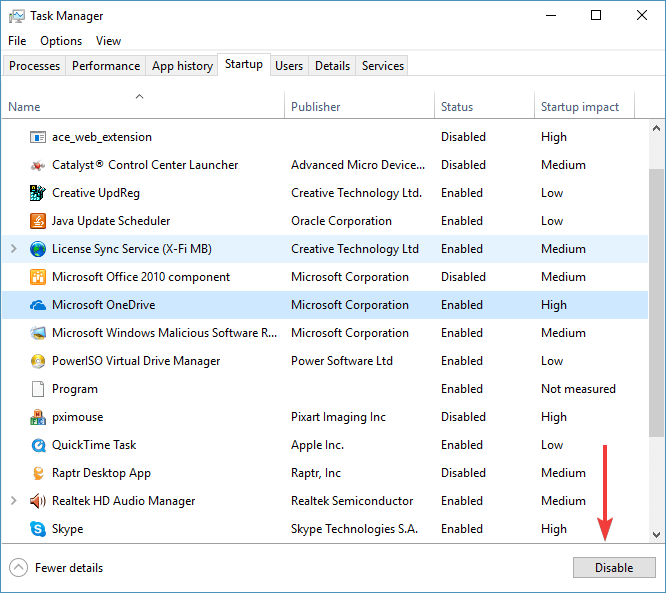Maximize the Task Manager window
The height and width of the screenshot is (593, 666).
coord(596,16)
